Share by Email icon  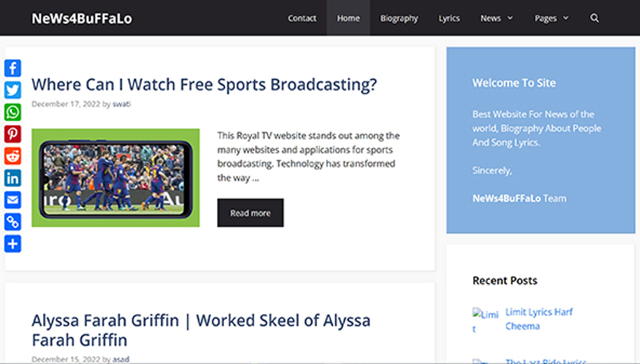click(12, 200)
